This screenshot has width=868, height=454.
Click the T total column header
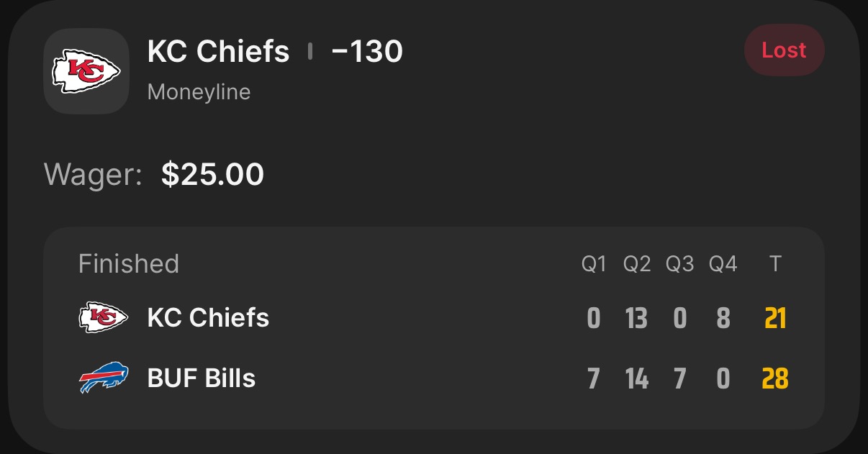click(x=775, y=265)
